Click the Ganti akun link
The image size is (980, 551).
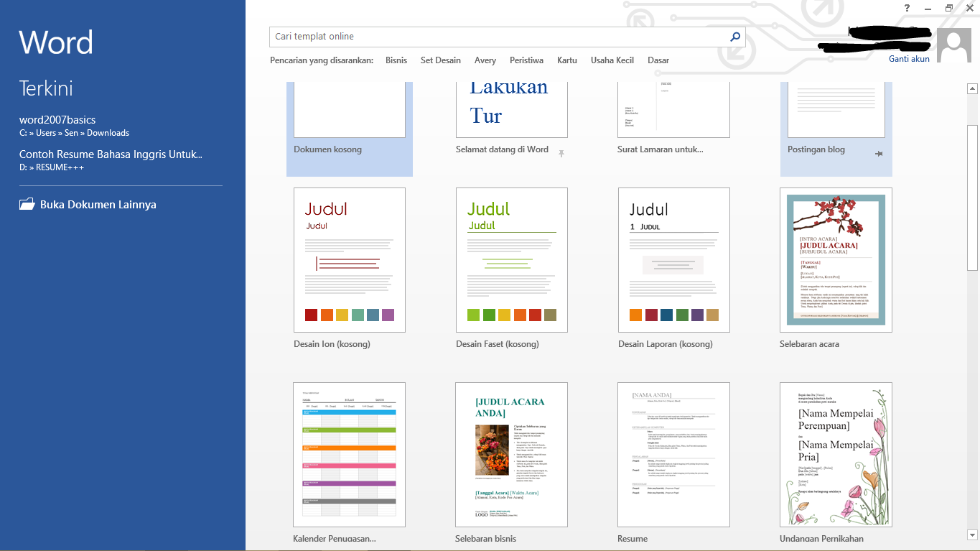tap(909, 59)
